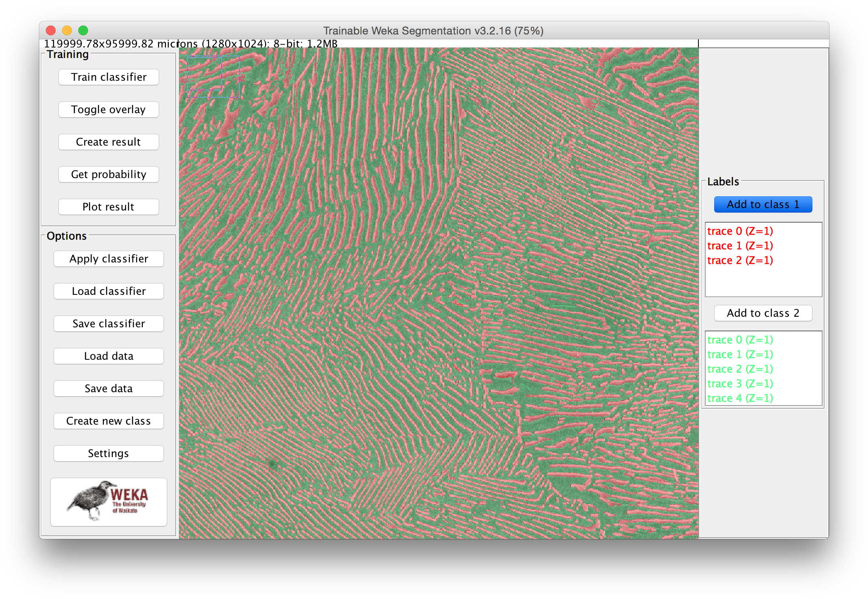The height and width of the screenshot is (599, 868).
Task: Open the Plot result view
Action: pos(108,207)
